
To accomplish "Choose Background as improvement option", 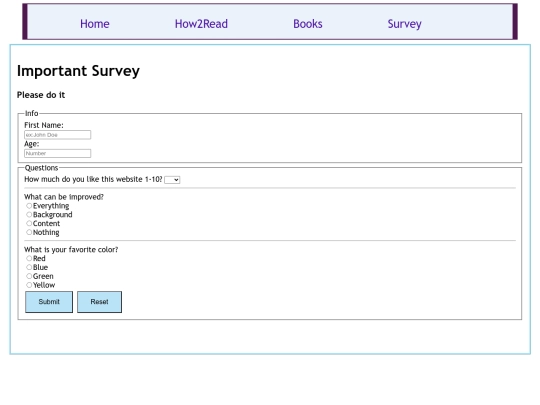I will point(29,215).
